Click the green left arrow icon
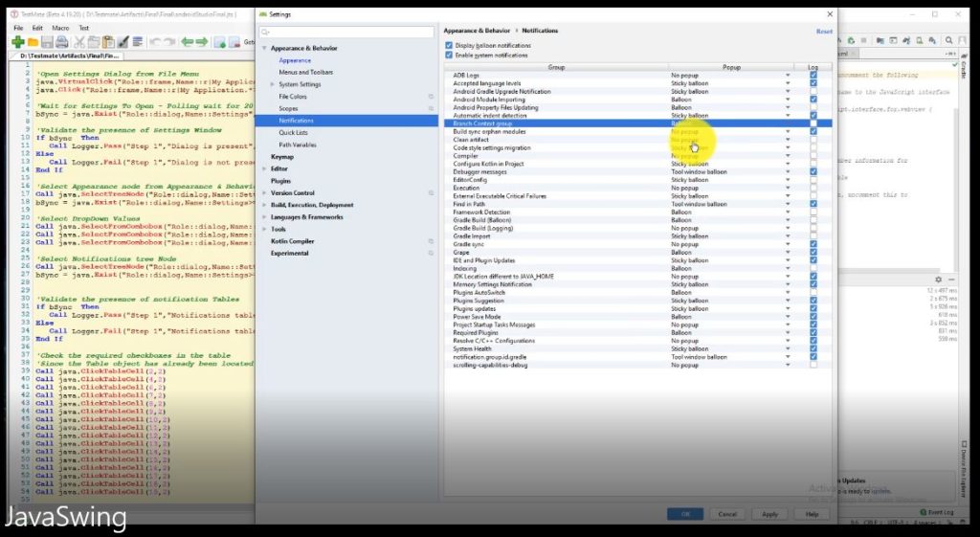980x537 pixels. coord(187,42)
